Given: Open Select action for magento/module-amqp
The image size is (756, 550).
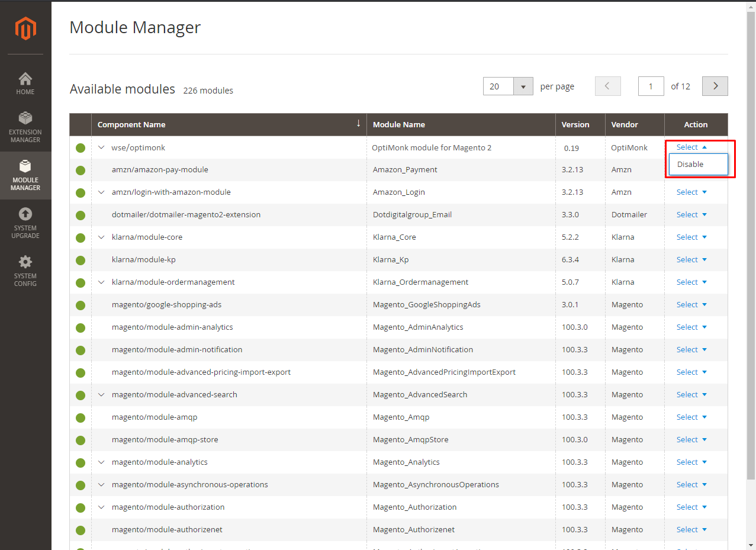Looking at the screenshot, I should pos(691,417).
